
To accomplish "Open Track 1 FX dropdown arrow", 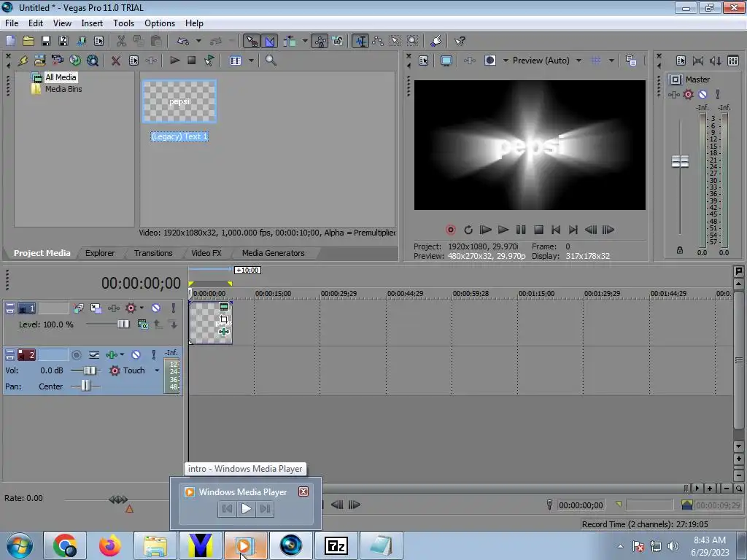I will pos(142,308).
